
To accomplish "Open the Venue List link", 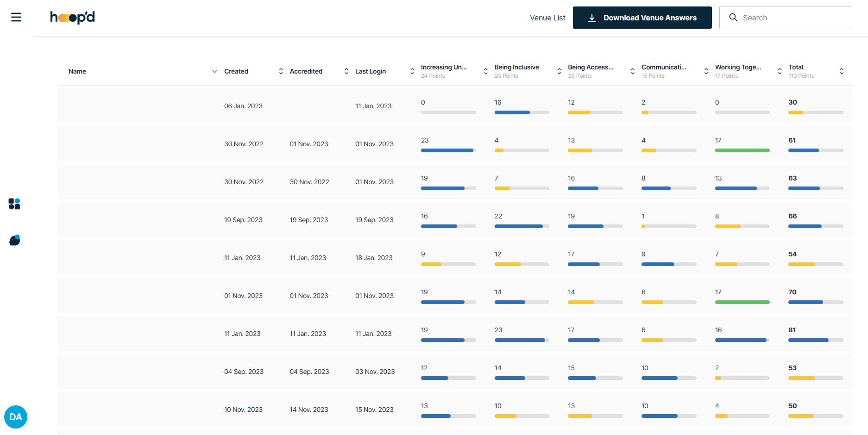I will pos(547,18).
